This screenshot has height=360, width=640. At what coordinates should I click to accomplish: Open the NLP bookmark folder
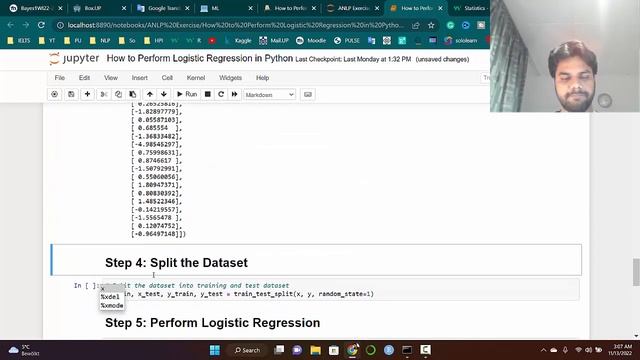[100, 40]
